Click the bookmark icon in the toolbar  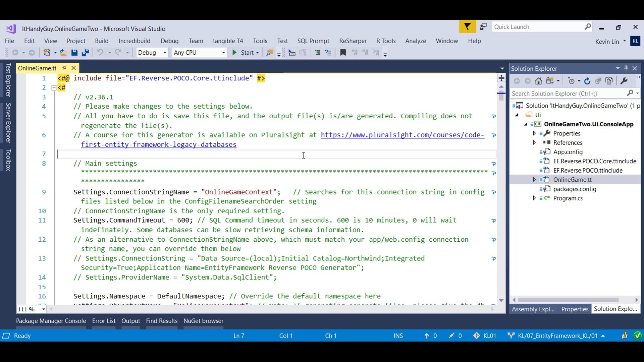343,53
